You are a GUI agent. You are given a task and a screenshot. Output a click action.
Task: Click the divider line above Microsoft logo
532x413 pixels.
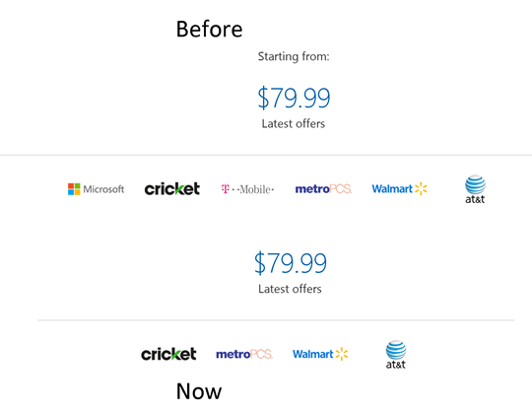coord(266,155)
